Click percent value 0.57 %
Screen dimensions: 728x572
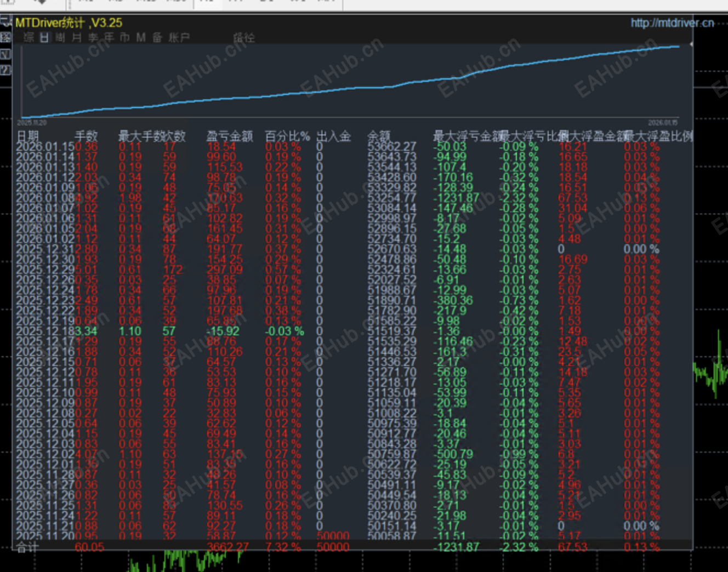click(x=283, y=270)
